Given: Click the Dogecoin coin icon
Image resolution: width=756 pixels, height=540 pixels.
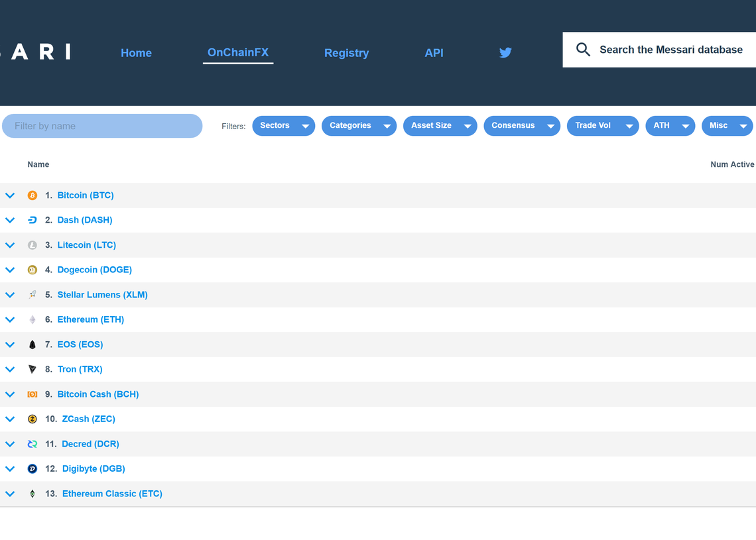Looking at the screenshot, I should 32,270.
